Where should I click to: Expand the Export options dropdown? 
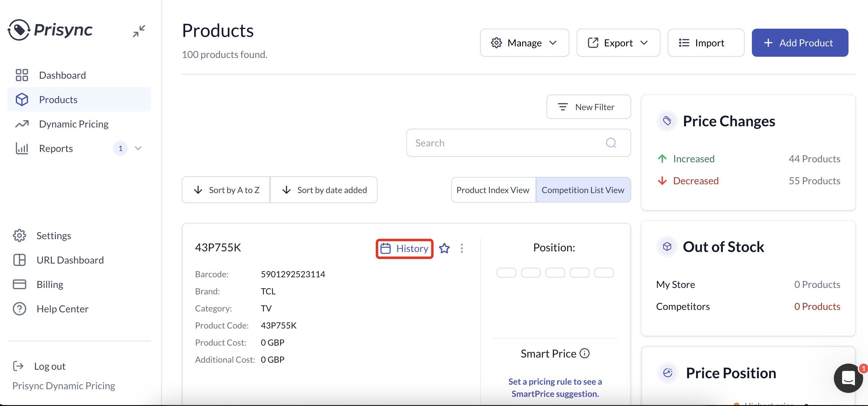pyautogui.click(x=618, y=42)
